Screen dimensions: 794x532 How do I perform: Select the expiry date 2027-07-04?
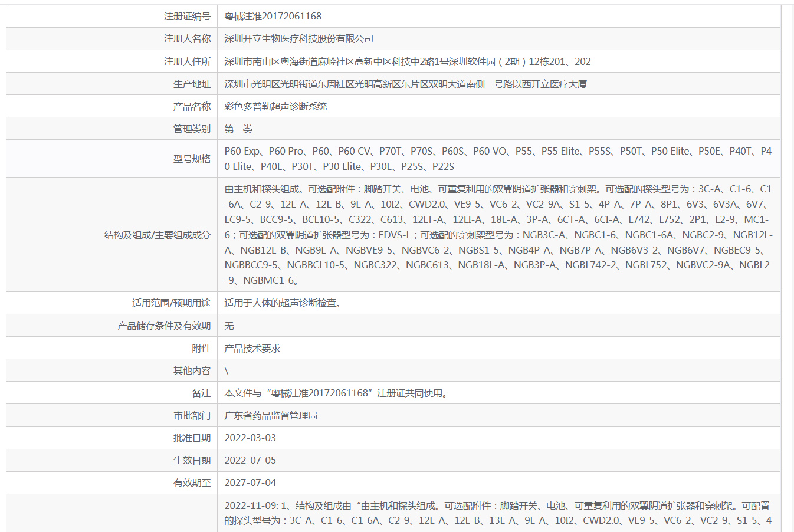coord(250,482)
